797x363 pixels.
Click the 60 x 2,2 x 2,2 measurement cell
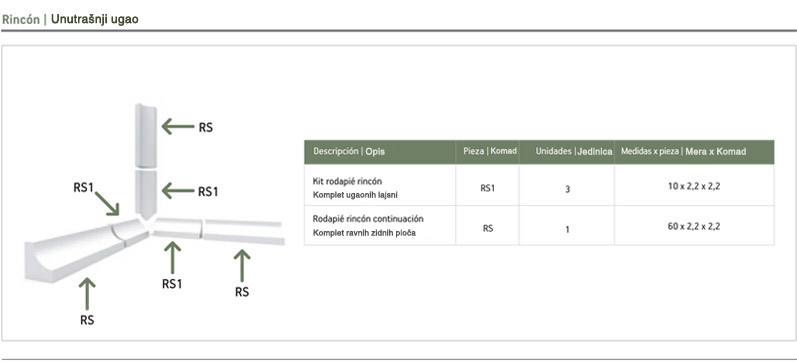pos(694,226)
